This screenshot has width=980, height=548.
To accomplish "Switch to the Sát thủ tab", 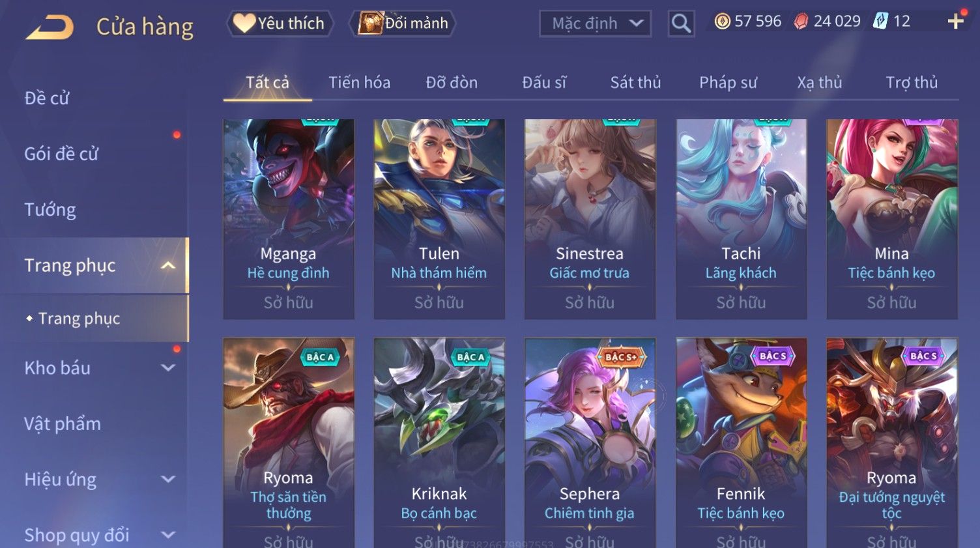I will (x=635, y=83).
